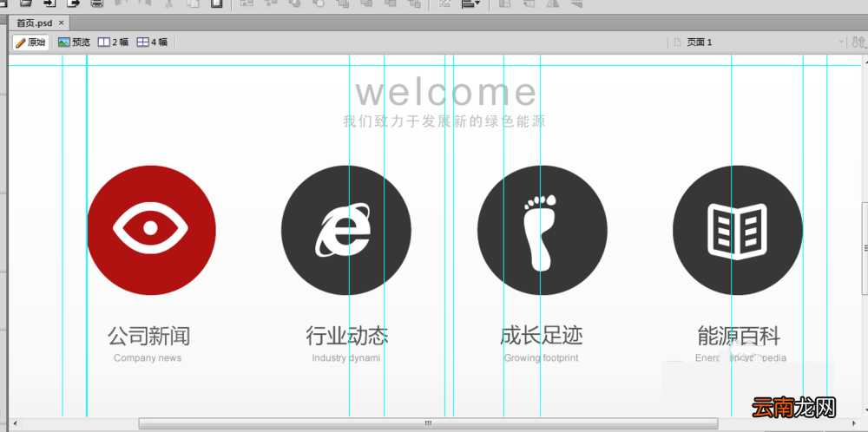Open the Align dropdown in the toolbar

[471, 3]
